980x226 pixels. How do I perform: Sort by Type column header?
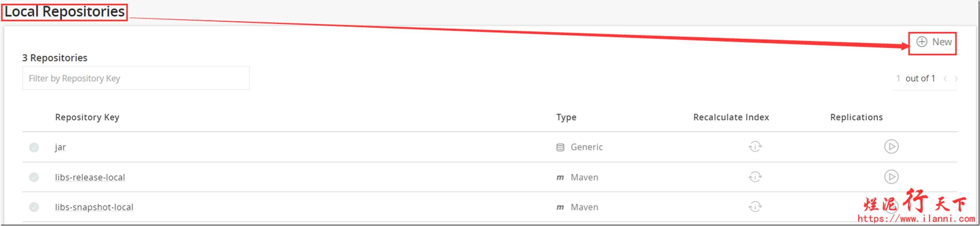[566, 117]
